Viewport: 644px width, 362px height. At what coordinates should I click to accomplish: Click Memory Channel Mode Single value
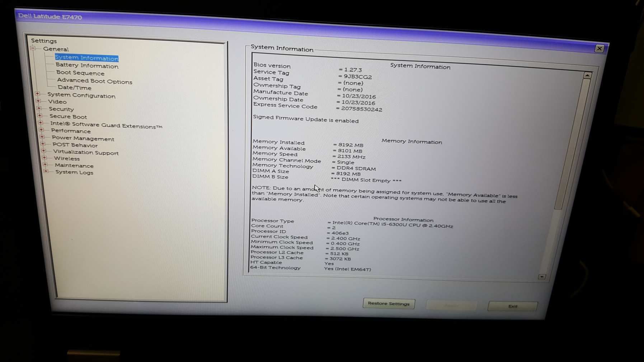345,162
